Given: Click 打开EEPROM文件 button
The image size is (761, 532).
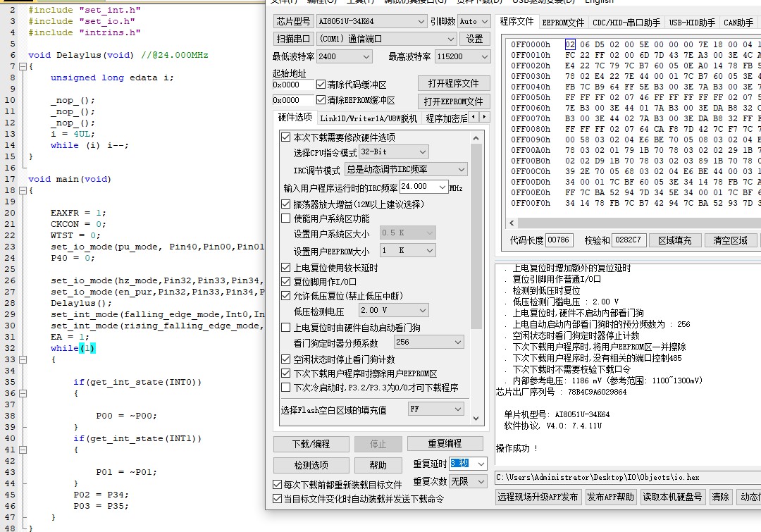Looking at the screenshot, I should [453, 101].
